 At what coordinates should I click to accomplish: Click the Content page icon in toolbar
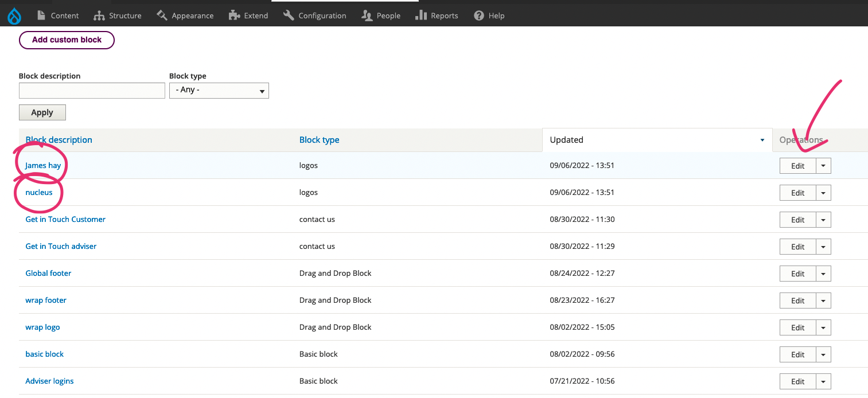41,15
